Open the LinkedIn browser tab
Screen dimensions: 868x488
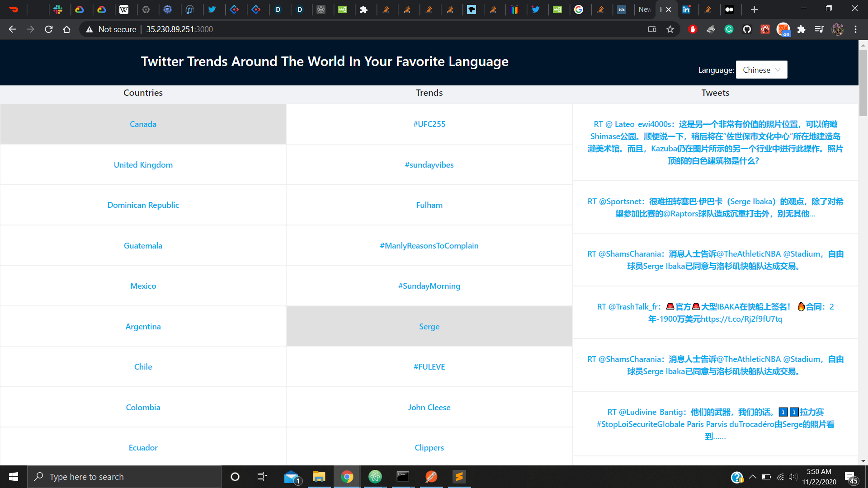click(686, 9)
